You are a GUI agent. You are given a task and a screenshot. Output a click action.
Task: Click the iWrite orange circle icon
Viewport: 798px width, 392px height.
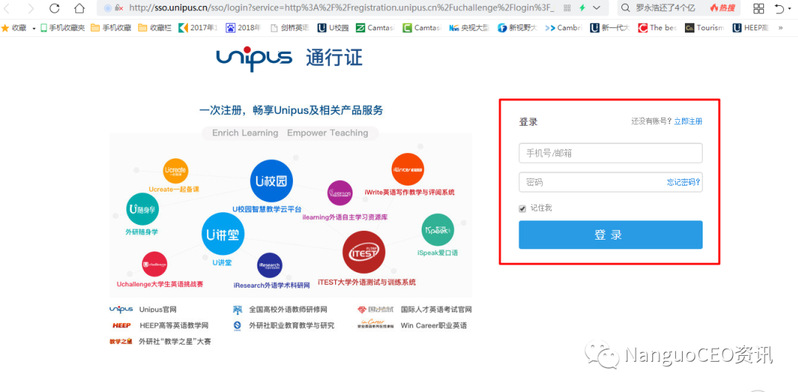pos(408,169)
